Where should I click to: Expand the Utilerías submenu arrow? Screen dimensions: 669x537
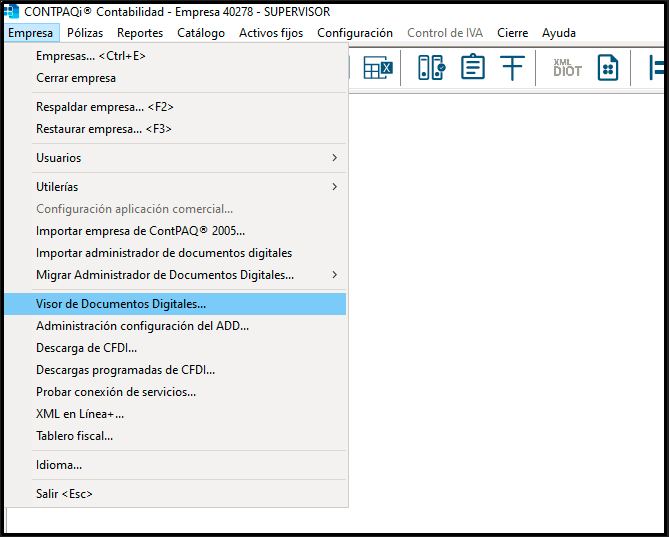334,187
